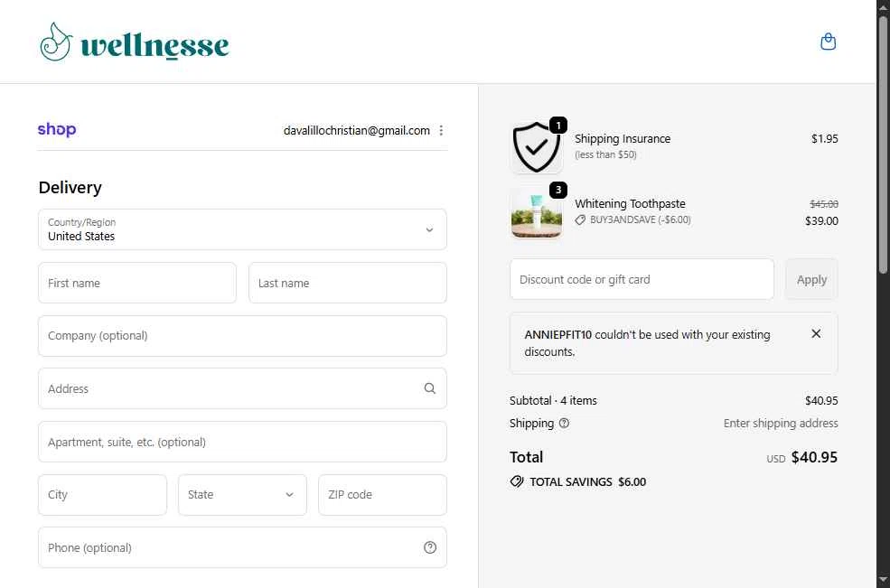Image resolution: width=890 pixels, height=588 pixels.
Task: Click the Discount code or gift card field
Action: point(642,279)
